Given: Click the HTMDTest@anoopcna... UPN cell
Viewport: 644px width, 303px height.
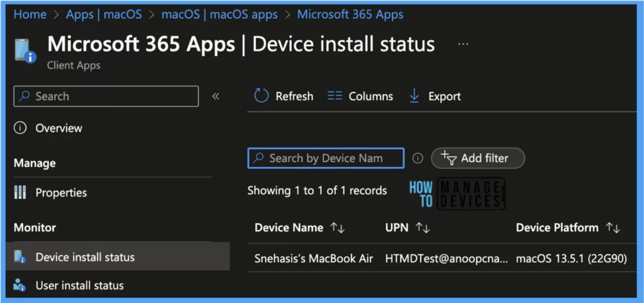Looking at the screenshot, I should (x=447, y=258).
